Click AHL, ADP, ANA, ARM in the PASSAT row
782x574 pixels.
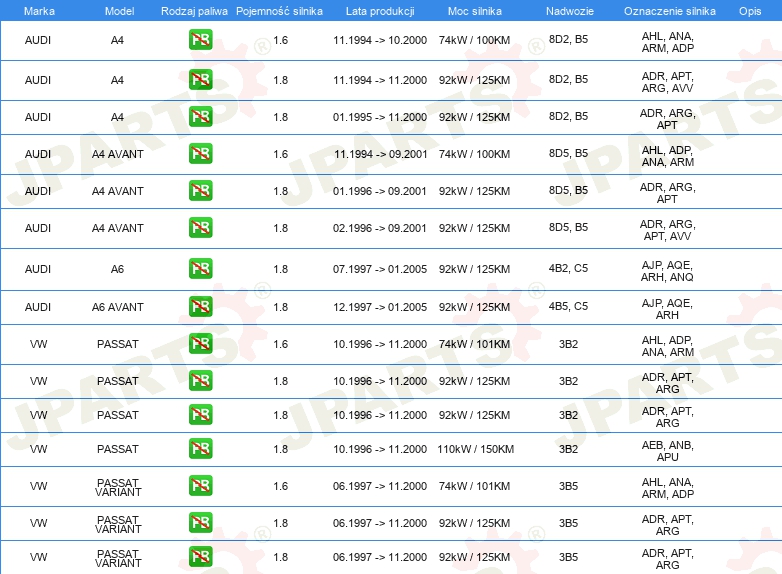coord(667,346)
